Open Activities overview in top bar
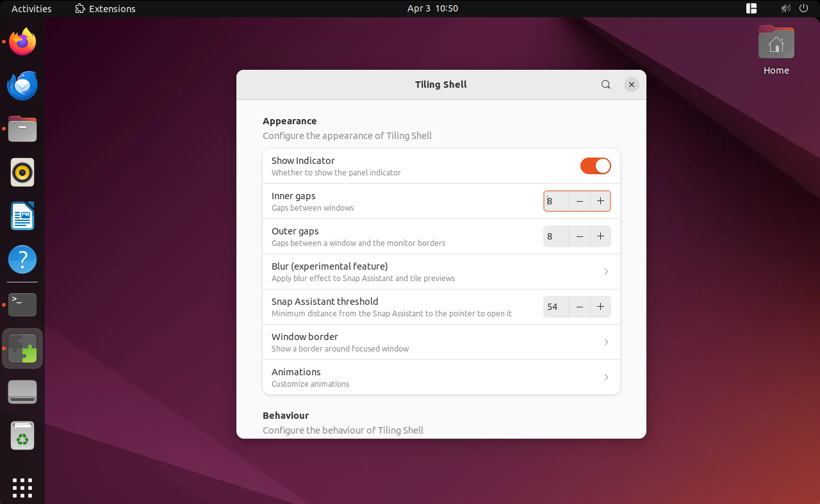This screenshot has width=820, height=504. pos(31,8)
